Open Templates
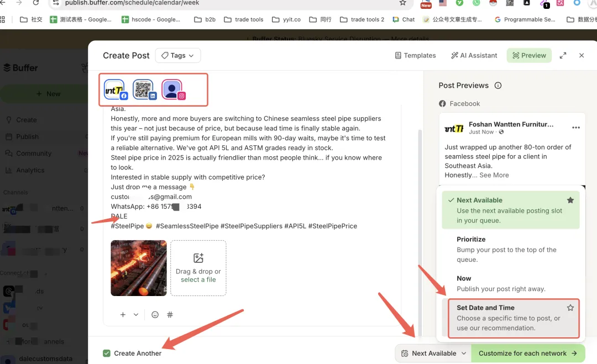The width and height of the screenshot is (597, 364). point(415,56)
